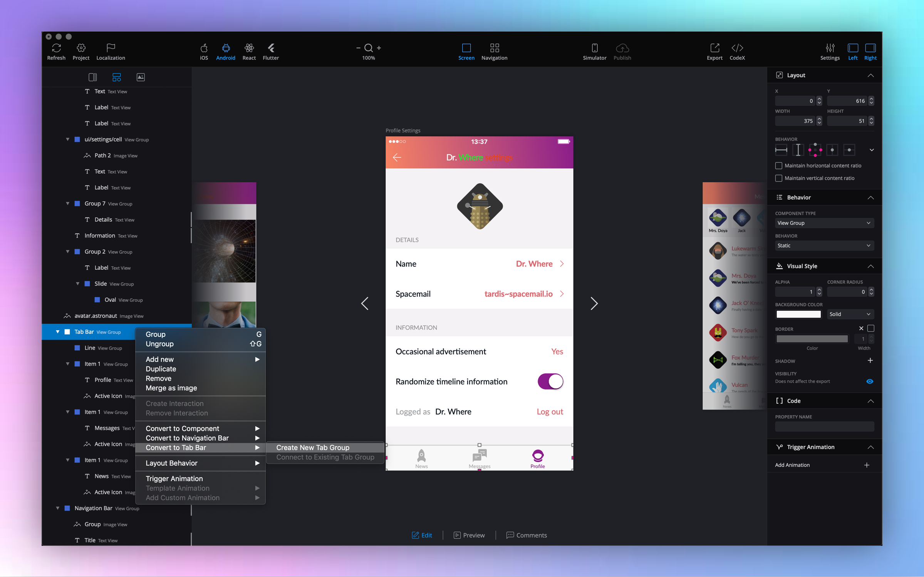Screen dimensions: 924x577
Task: Click Log out link in preview
Action: tap(550, 411)
